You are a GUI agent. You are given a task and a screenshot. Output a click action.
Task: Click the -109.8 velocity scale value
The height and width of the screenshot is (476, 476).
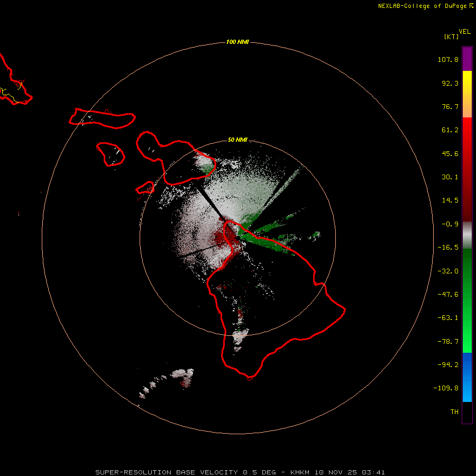pyautogui.click(x=446, y=388)
